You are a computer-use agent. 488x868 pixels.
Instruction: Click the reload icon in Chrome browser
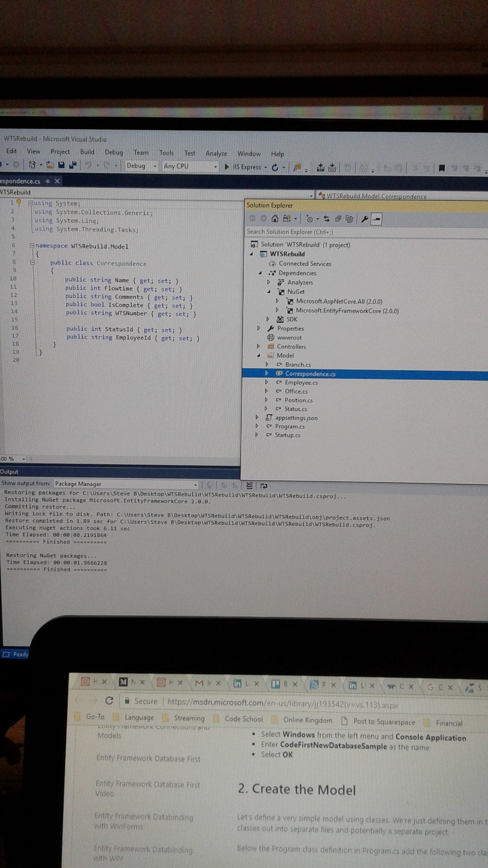109,700
